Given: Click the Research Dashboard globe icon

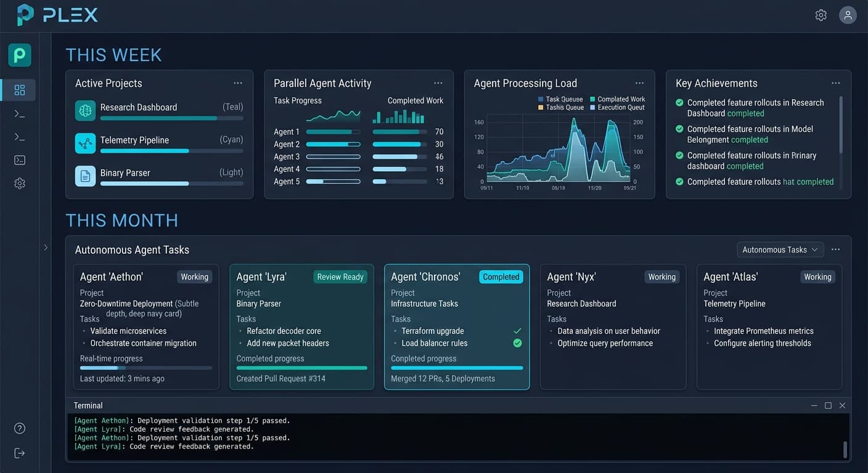Looking at the screenshot, I should 85,110.
